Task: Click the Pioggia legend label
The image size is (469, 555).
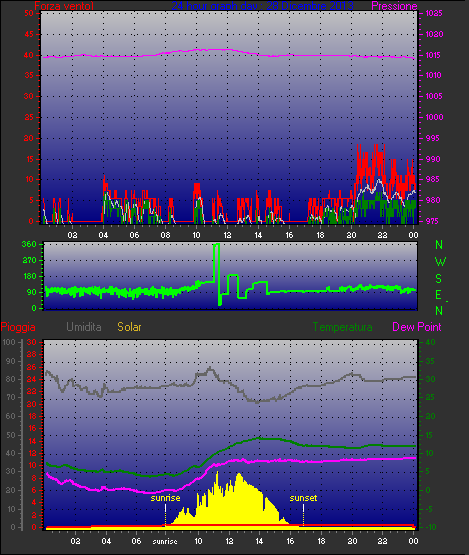Action: point(18,327)
